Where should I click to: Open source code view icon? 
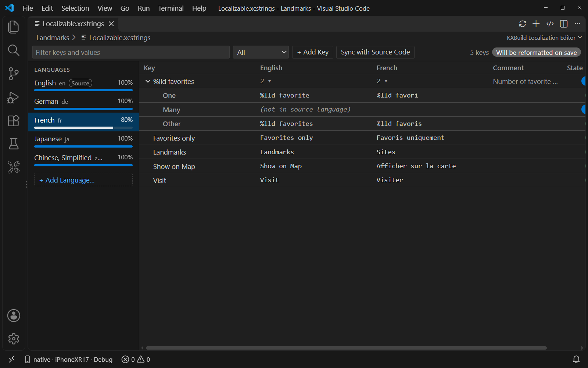(550, 24)
